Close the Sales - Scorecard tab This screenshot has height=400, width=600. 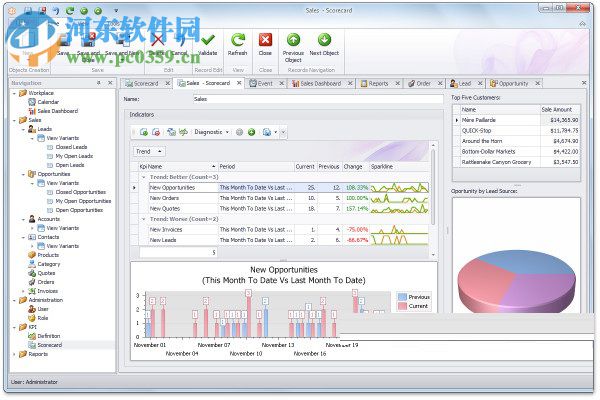[239, 83]
